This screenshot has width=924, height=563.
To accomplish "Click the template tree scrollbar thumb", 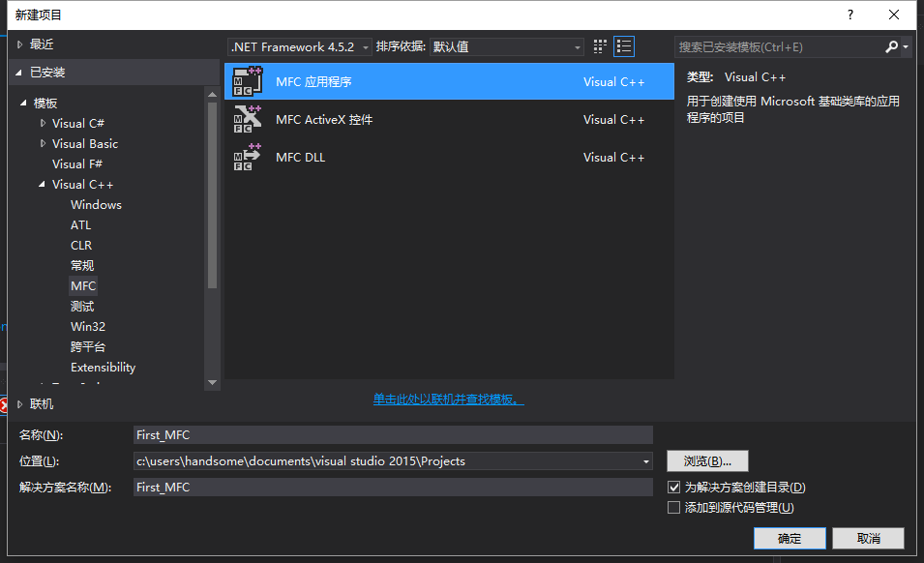I will click(x=213, y=195).
